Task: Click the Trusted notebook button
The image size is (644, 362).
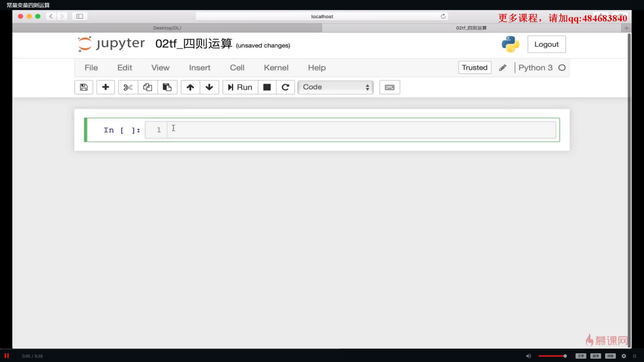Action: pyautogui.click(x=475, y=67)
